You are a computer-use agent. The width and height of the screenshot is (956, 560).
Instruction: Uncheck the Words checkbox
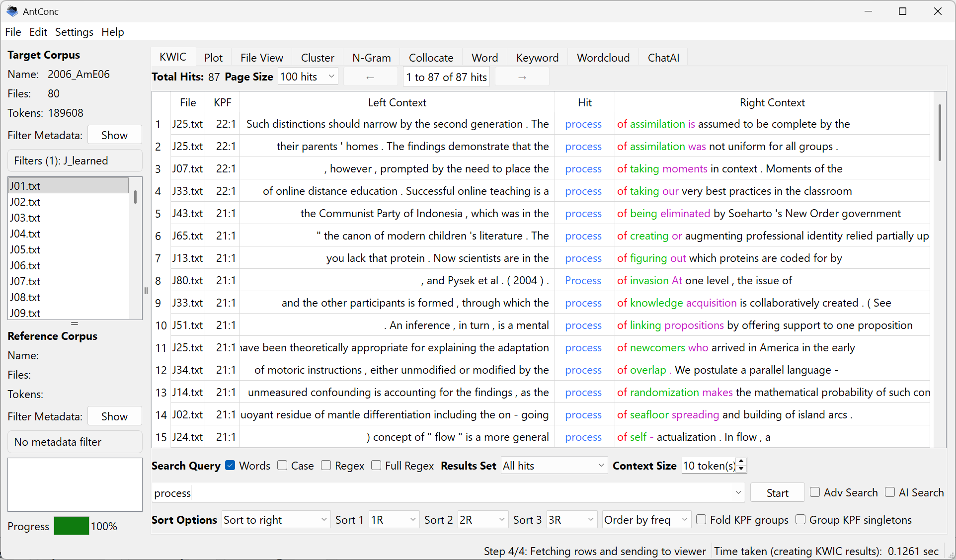pos(230,466)
